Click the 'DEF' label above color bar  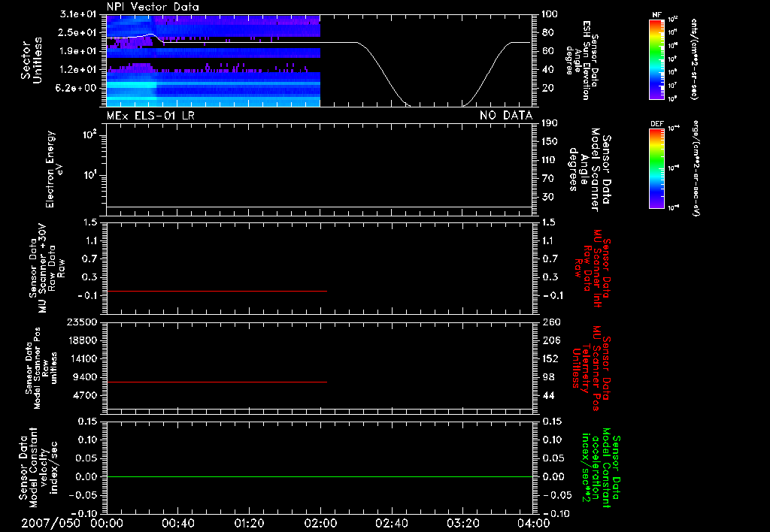click(x=657, y=124)
